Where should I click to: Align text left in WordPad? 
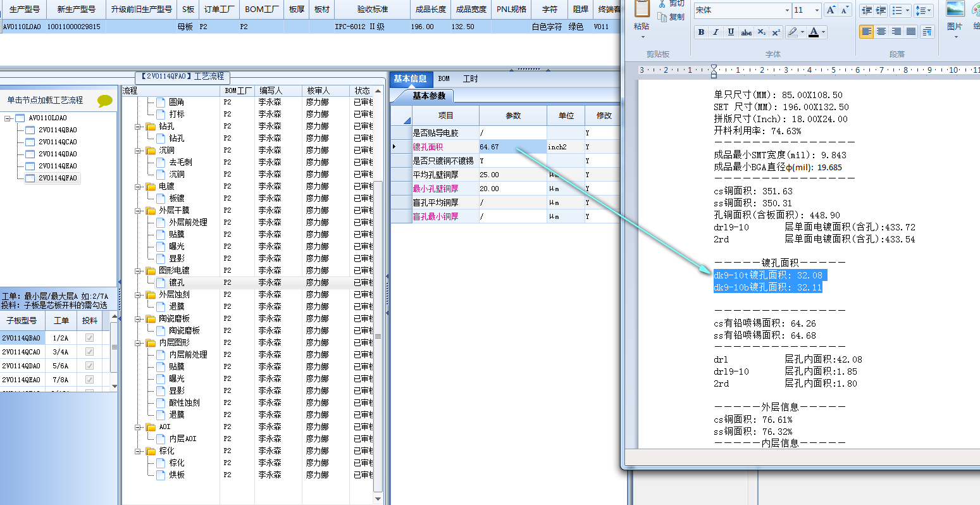(866, 32)
